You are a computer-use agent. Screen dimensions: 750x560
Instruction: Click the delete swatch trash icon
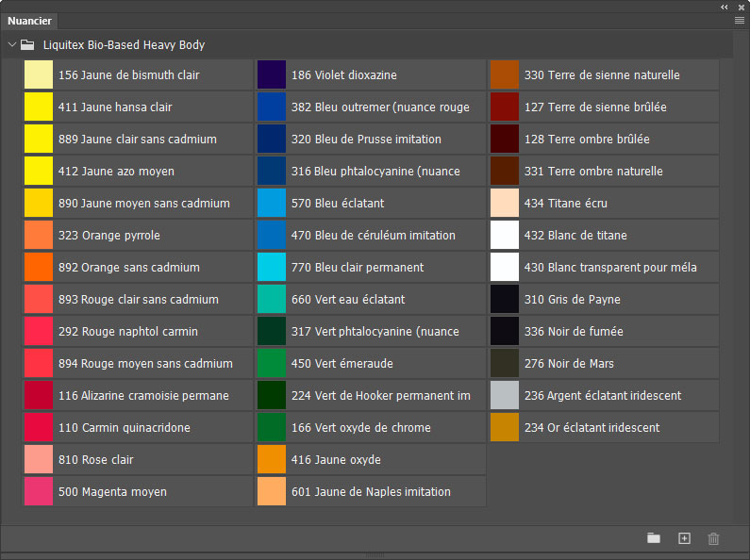click(713, 538)
